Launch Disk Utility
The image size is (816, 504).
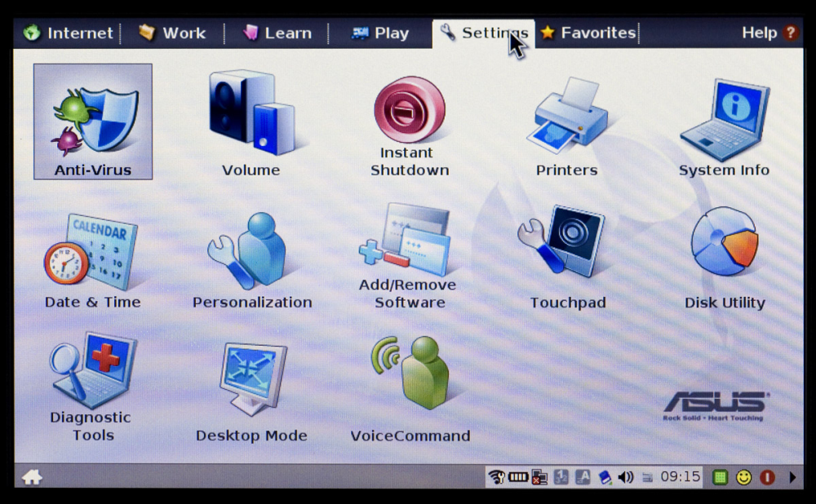725,258
